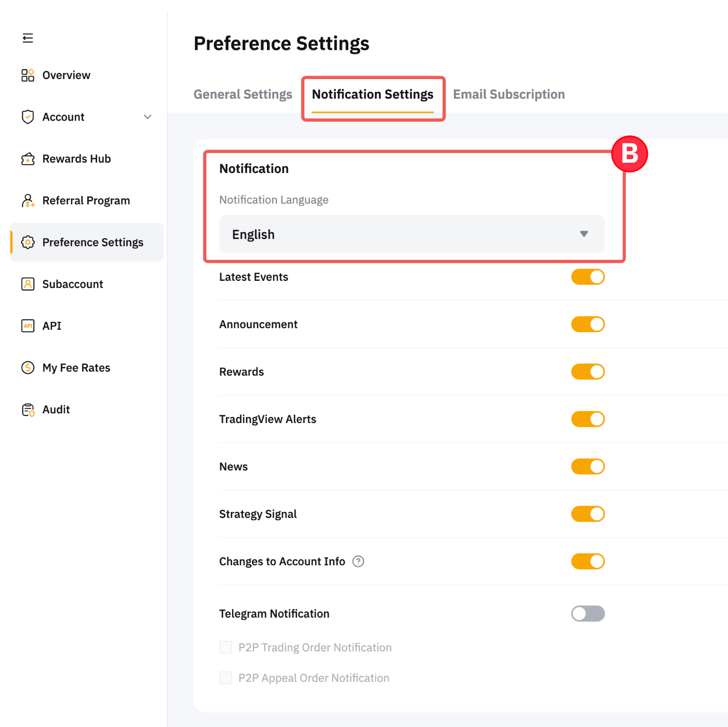Click the My Fee Rates dollar icon

(x=28, y=368)
